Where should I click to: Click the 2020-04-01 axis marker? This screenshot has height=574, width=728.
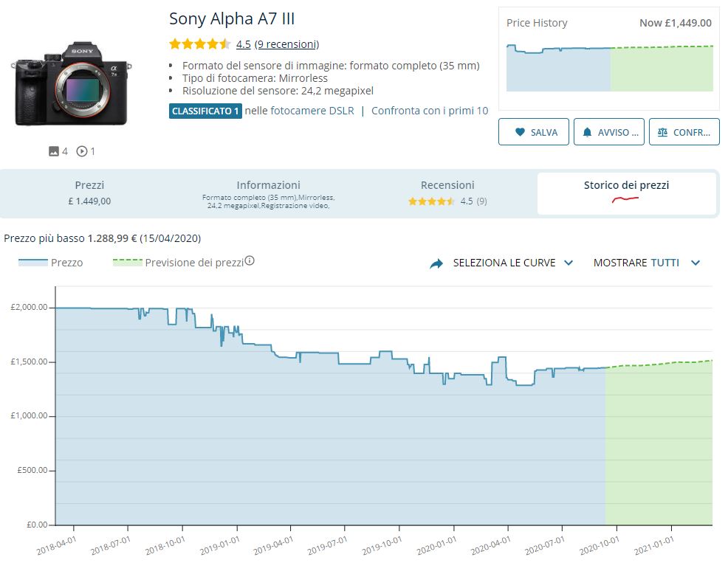[x=491, y=546]
